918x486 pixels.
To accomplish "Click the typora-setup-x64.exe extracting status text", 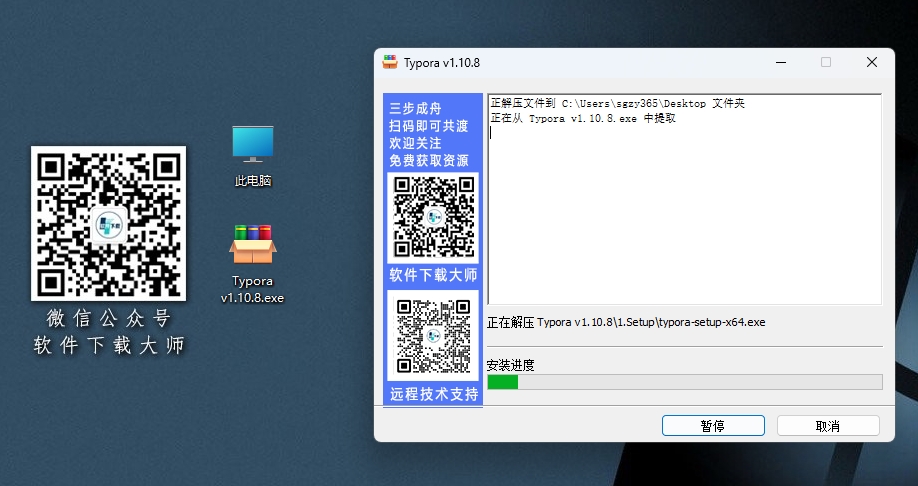I will [x=626, y=322].
